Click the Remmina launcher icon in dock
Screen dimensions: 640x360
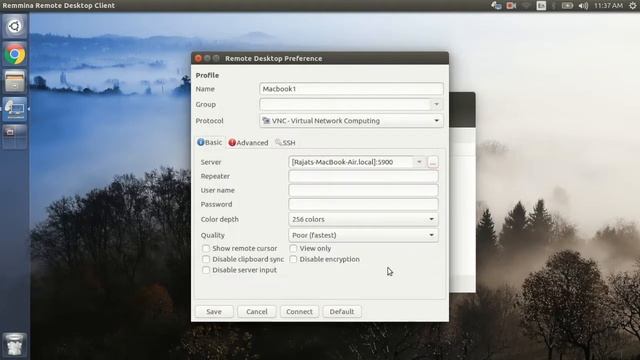(15, 109)
